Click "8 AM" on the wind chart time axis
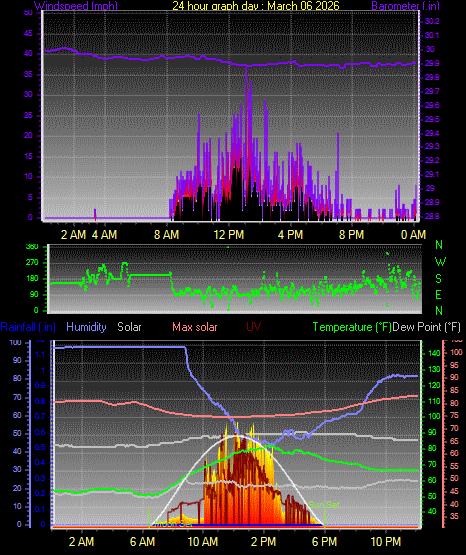The image size is (466, 555). pyautogui.click(x=167, y=235)
